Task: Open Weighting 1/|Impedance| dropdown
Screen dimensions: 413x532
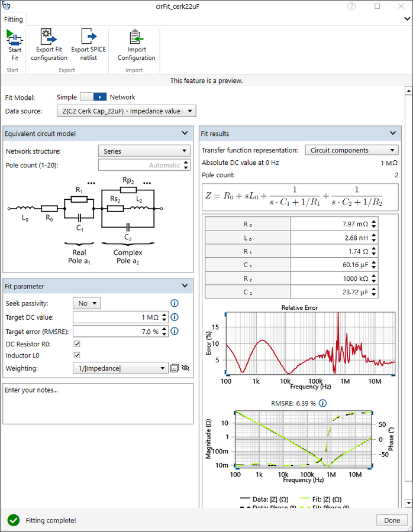Action: pos(121,368)
